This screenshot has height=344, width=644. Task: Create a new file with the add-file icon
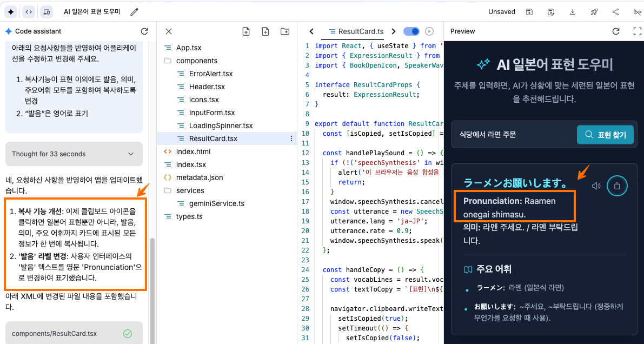click(265, 31)
